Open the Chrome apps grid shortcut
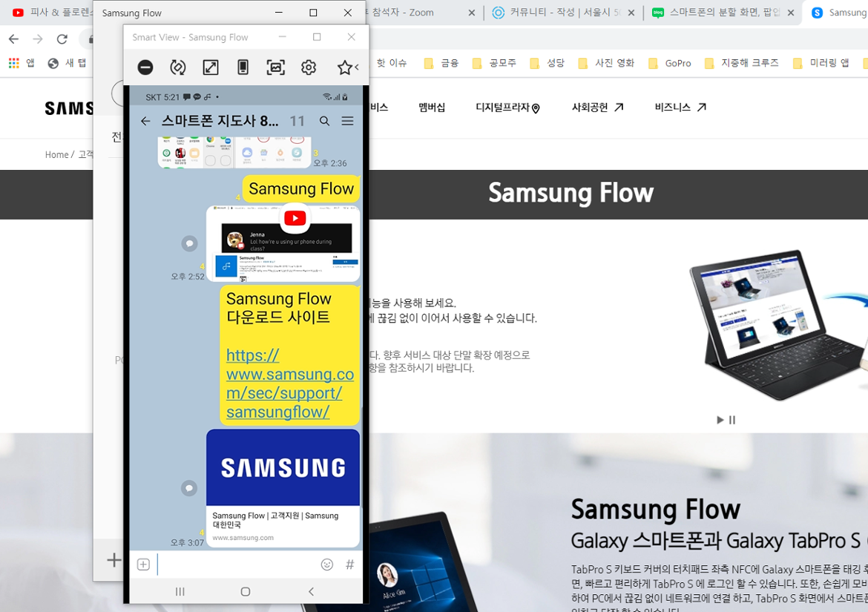This screenshot has height=612, width=868. [22, 63]
